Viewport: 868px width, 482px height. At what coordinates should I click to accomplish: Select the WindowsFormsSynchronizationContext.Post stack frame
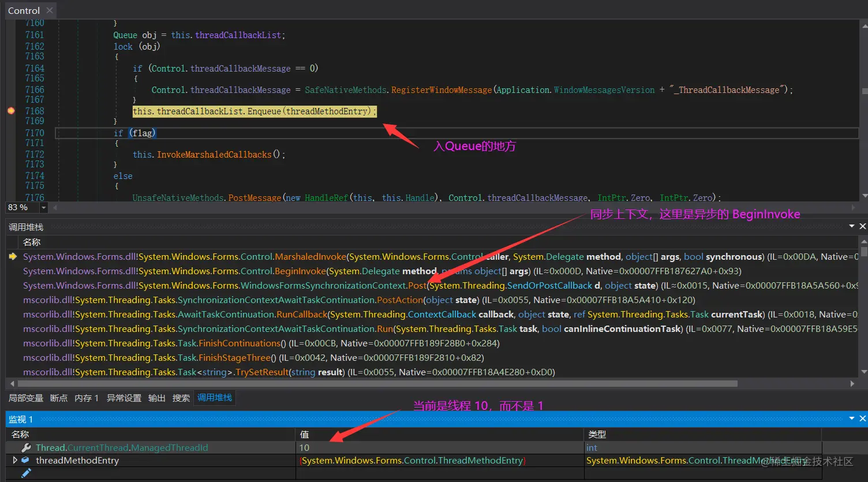point(440,285)
